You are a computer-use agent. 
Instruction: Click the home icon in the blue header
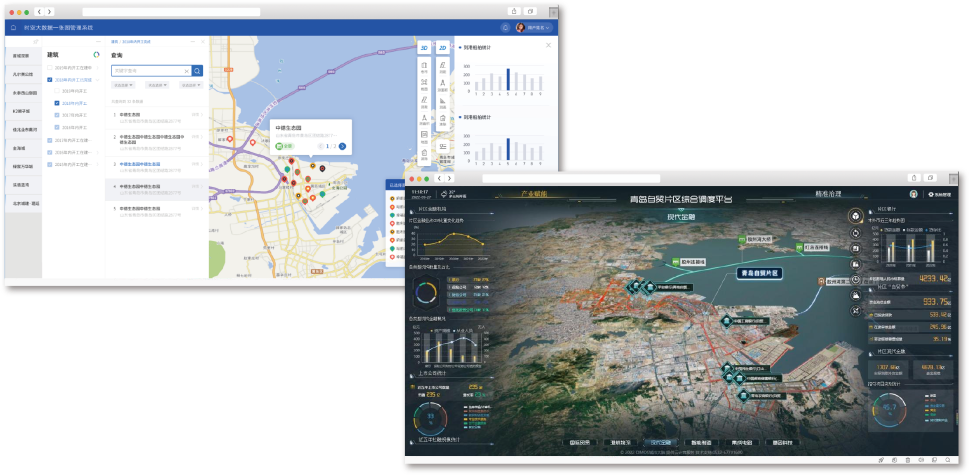(13, 28)
